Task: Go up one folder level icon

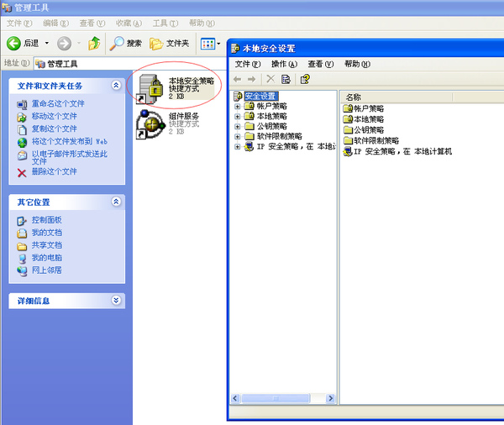Action: pos(94,43)
